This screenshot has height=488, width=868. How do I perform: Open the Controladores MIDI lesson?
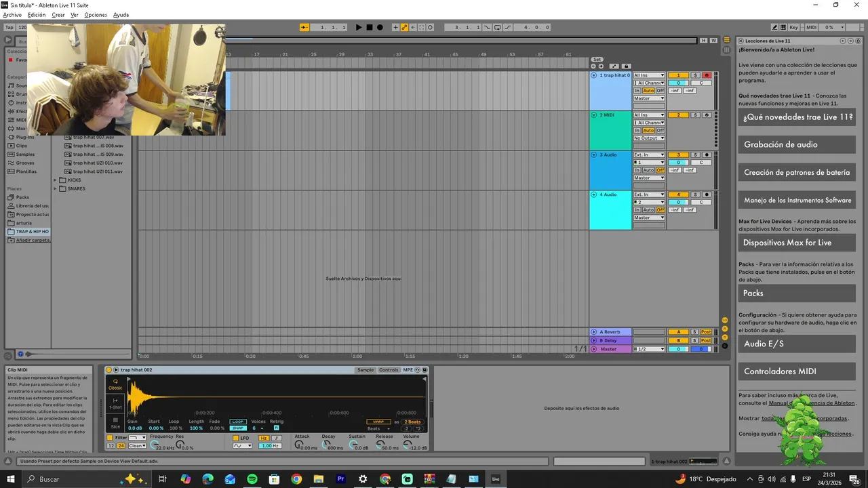pos(797,371)
